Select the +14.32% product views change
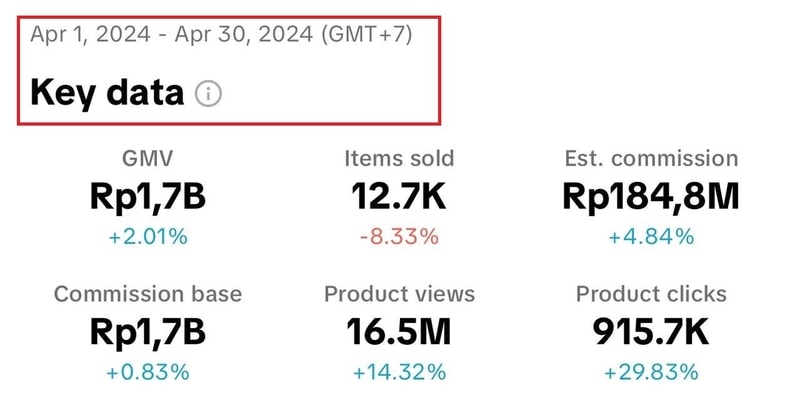 click(399, 372)
